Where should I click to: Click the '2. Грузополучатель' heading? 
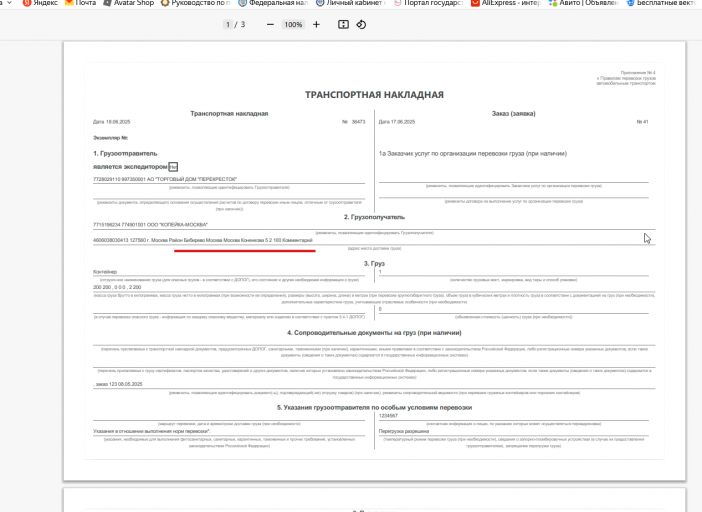[374, 217]
